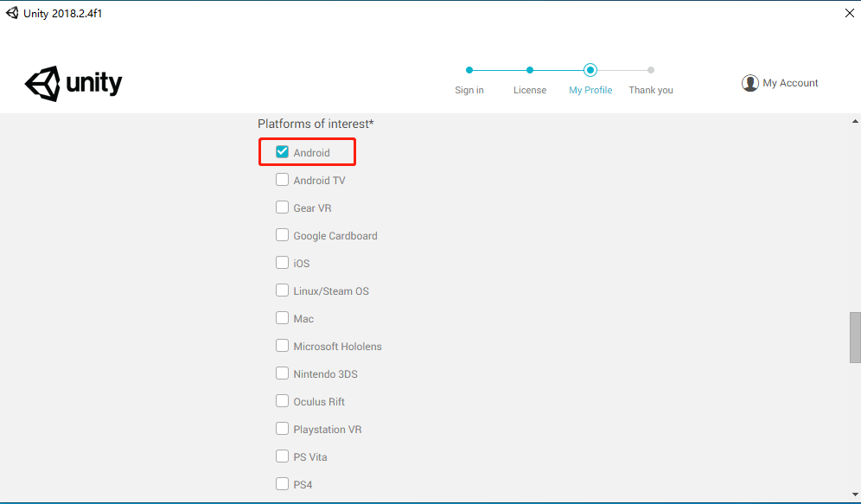The image size is (861, 504).
Task: Check the PS Vita checkbox
Action: 282,456
